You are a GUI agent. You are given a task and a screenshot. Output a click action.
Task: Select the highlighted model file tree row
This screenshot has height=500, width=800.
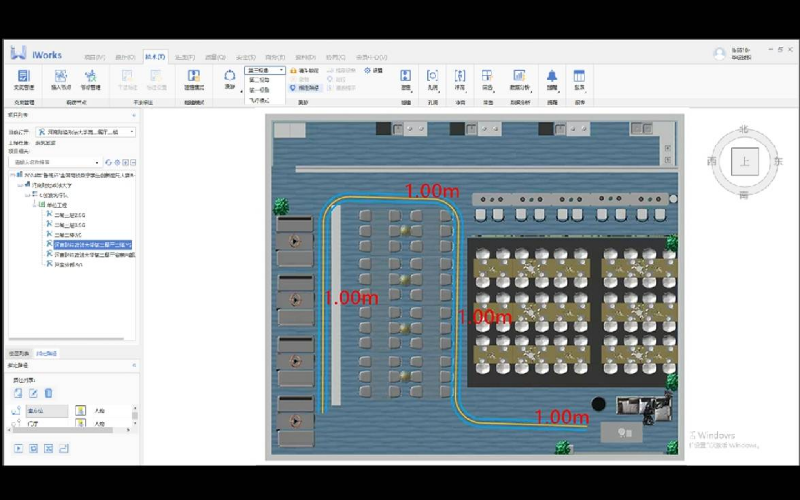[93, 245]
